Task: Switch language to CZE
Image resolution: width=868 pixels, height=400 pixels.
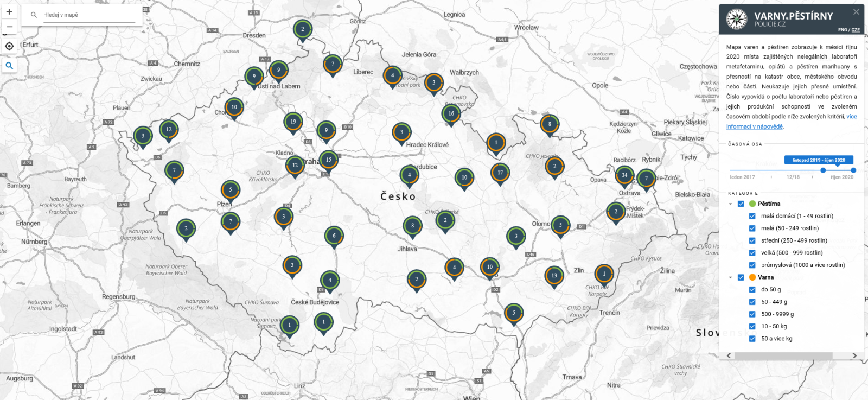Action: [856, 30]
